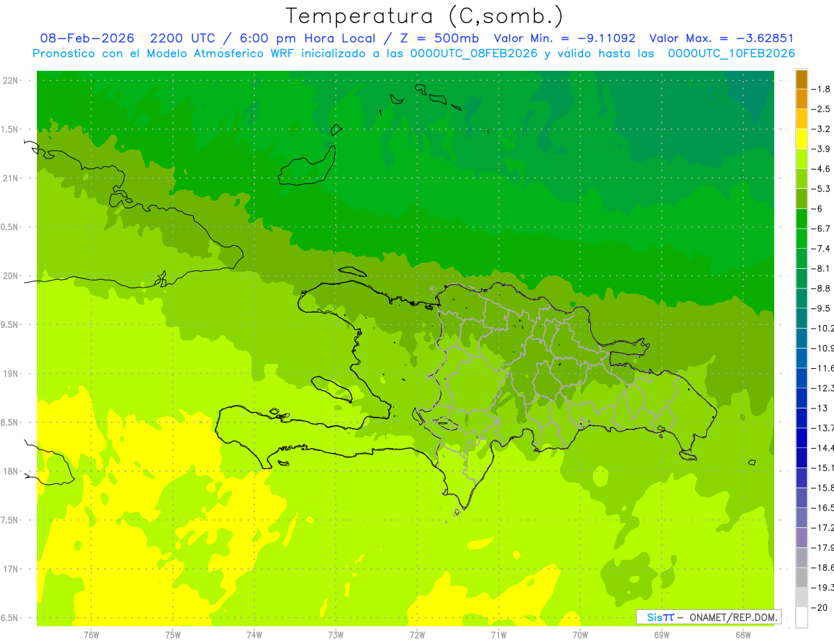Click the "Valor Max. = -3.62851" readout
834x644 pixels.
(x=721, y=38)
